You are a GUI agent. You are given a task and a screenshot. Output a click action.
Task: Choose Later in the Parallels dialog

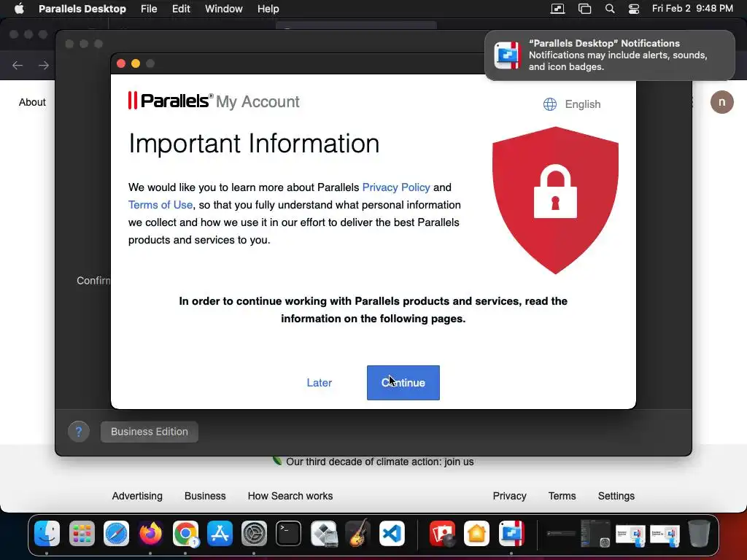point(320,382)
